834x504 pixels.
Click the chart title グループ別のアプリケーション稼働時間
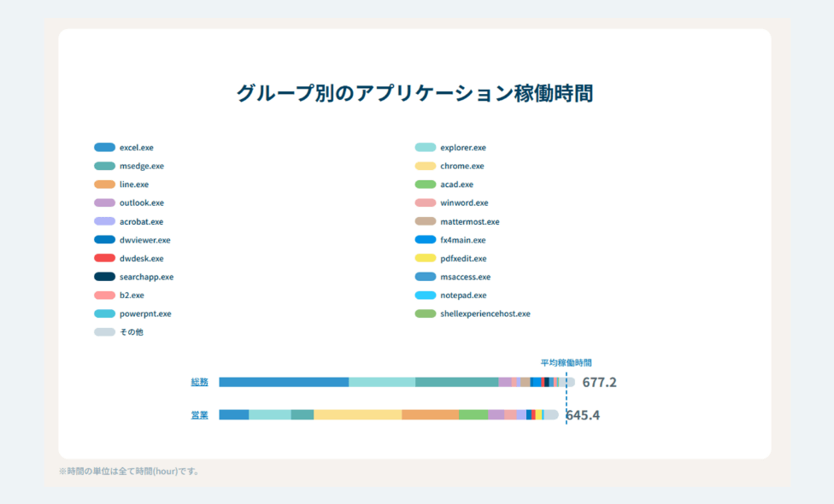[417, 94]
